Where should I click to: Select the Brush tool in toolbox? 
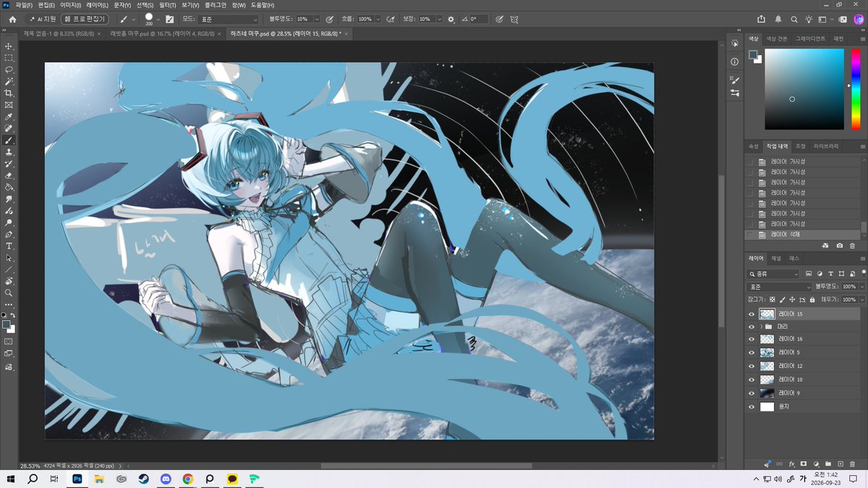click(9, 140)
